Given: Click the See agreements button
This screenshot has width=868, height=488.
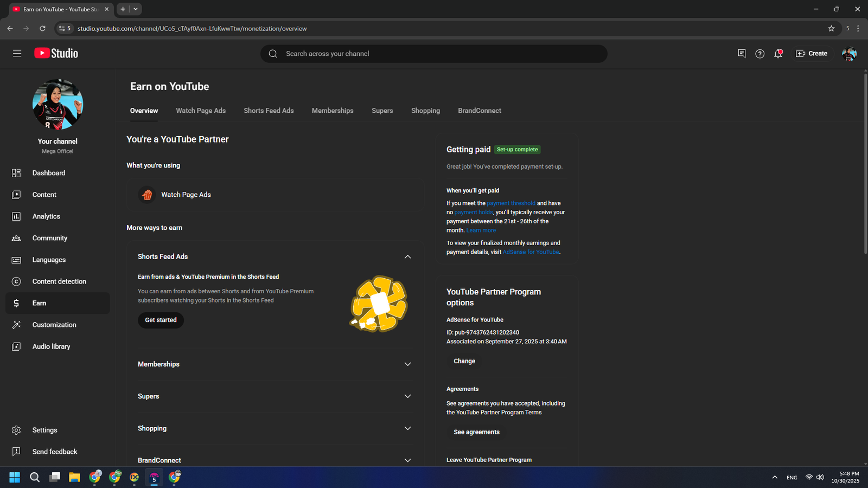Looking at the screenshot, I should 476,432.
